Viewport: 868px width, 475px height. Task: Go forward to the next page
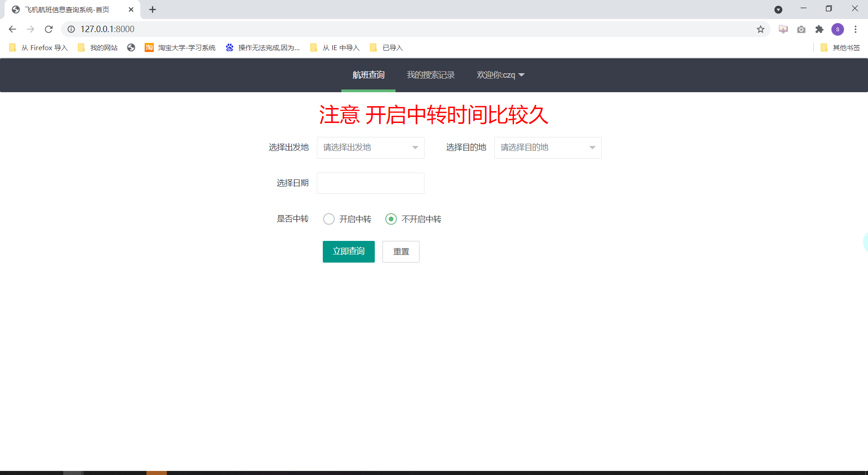[x=30, y=29]
